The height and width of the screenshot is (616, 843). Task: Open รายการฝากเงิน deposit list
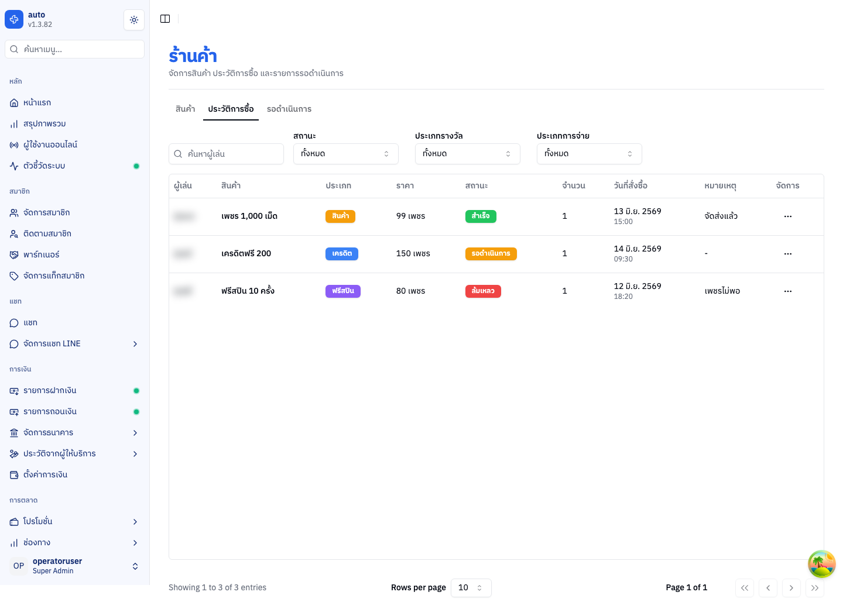(x=74, y=390)
